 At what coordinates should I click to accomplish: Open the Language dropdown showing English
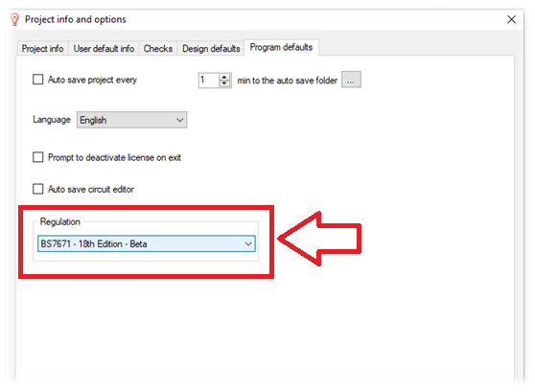tap(131, 120)
